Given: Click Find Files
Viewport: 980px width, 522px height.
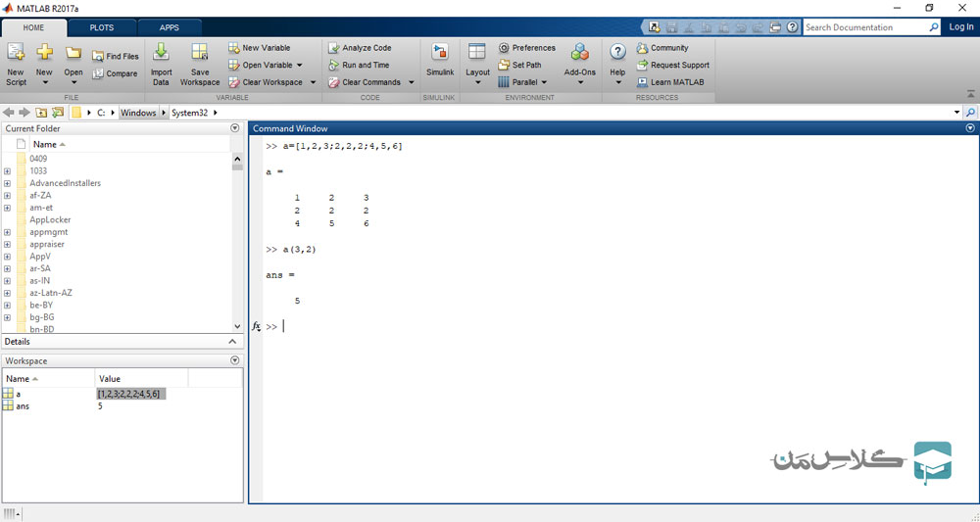Looking at the screenshot, I should tap(115, 56).
